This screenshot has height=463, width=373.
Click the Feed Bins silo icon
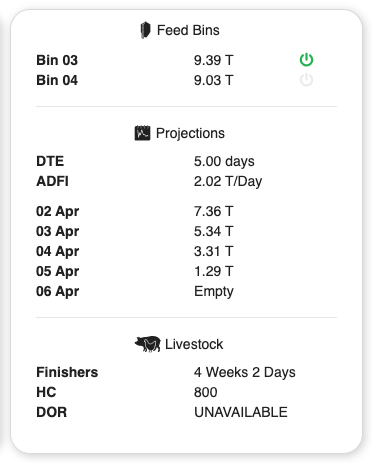point(145,30)
